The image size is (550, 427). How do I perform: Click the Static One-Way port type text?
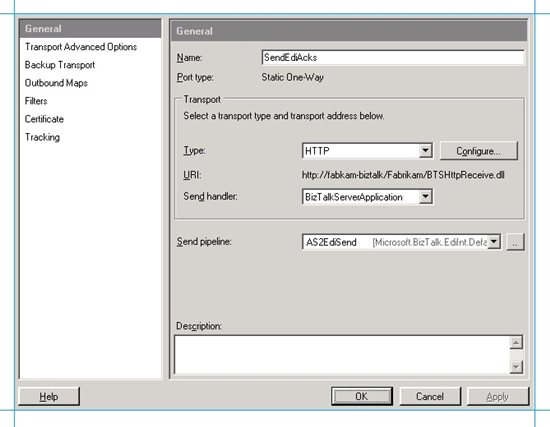(x=293, y=77)
